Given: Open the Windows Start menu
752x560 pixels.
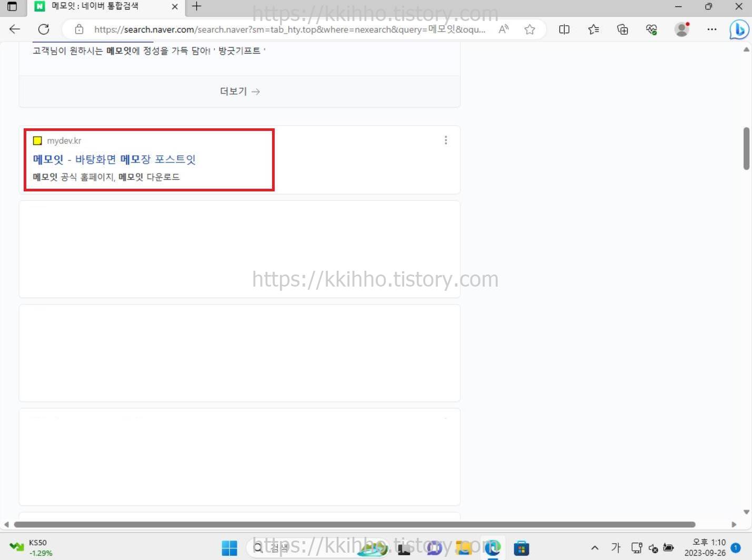Looking at the screenshot, I should 229,548.
